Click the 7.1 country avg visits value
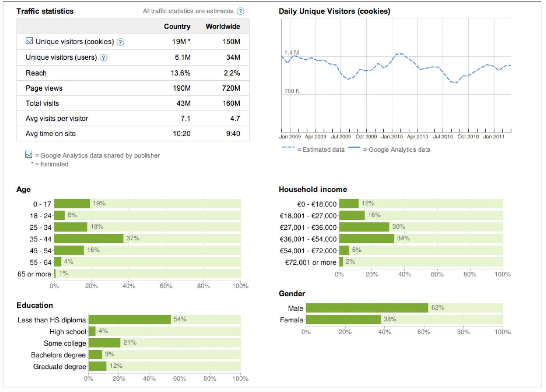546x392 pixels. click(x=185, y=118)
